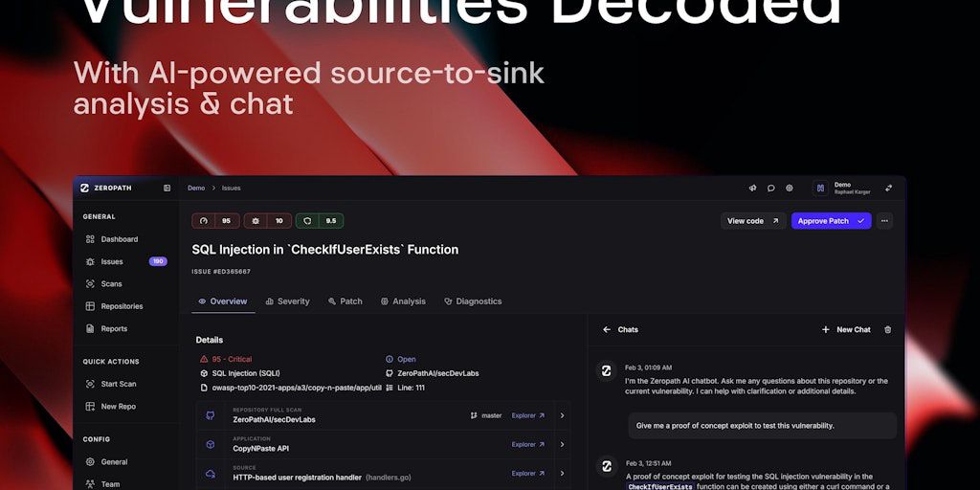Open settings gear icon in header
Image resolution: width=980 pixels, height=490 pixels.
[x=790, y=189]
